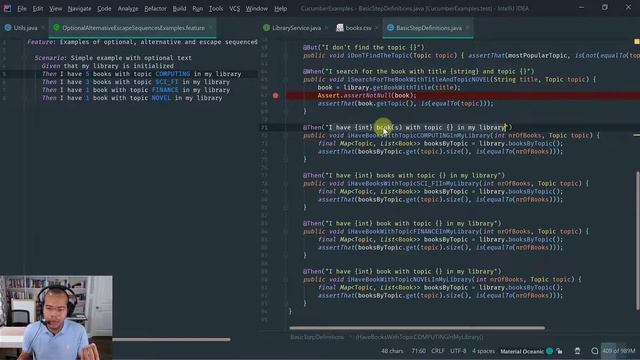The width and height of the screenshot is (640, 360).
Task: Click the Utils.java class file icon
Action: click(8, 28)
